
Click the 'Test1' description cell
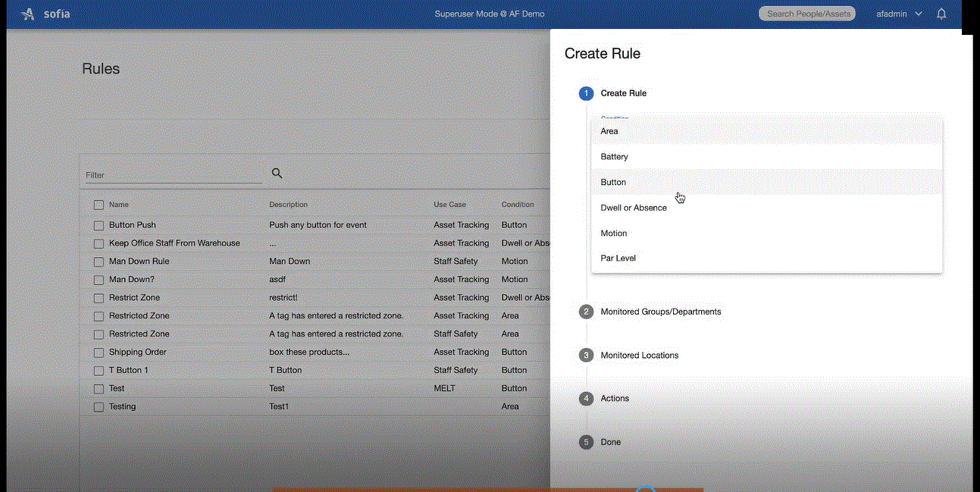coord(279,407)
